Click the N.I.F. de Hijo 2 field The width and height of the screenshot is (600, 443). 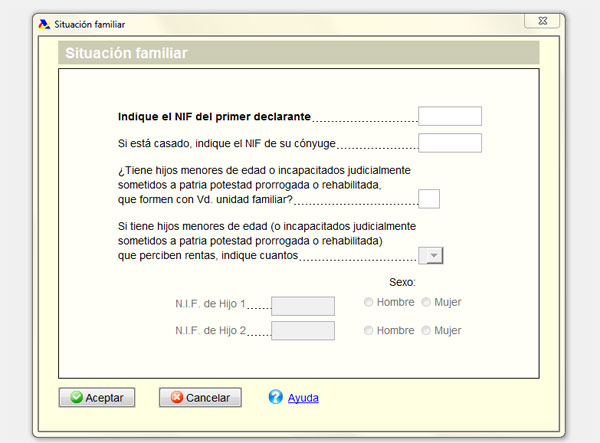tap(302, 331)
